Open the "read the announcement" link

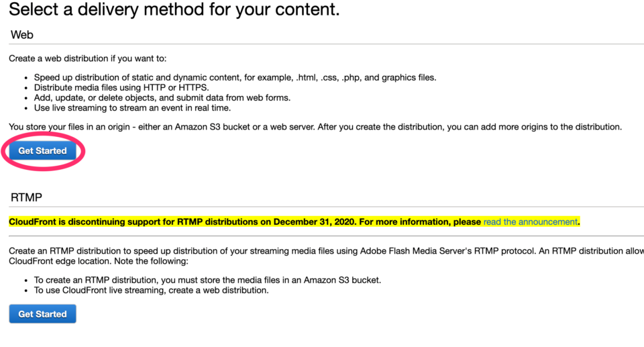point(530,221)
